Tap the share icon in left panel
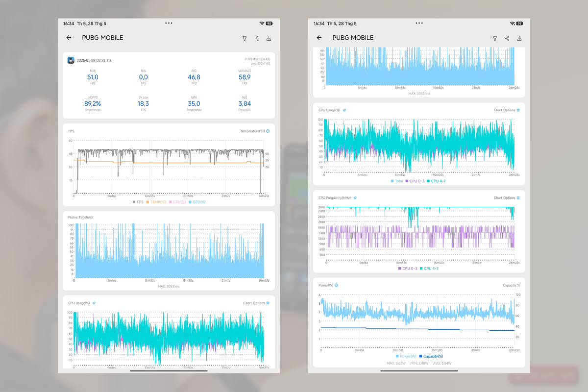The image size is (588, 392). coord(257,38)
